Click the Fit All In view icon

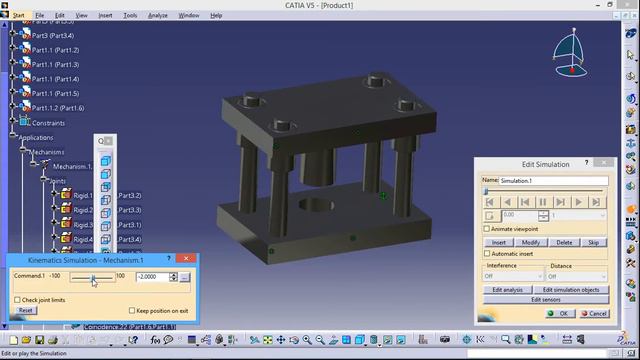click(x=268, y=340)
